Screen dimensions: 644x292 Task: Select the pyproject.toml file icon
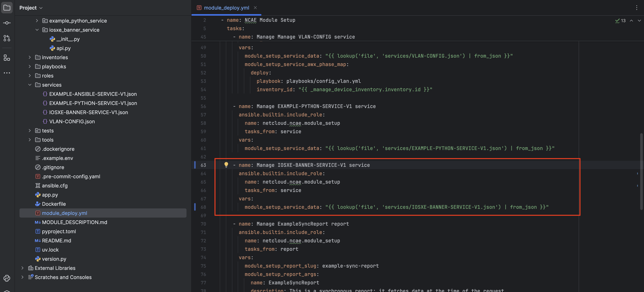click(x=38, y=232)
